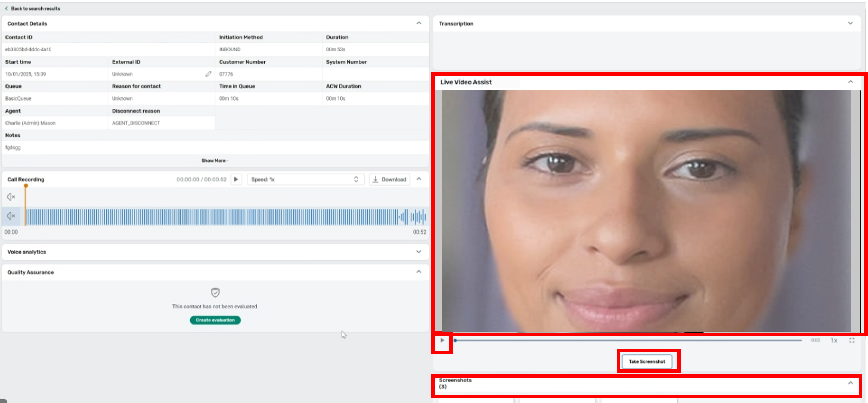
Task: Click the Take Screenshot button
Action: pos(646,361)
